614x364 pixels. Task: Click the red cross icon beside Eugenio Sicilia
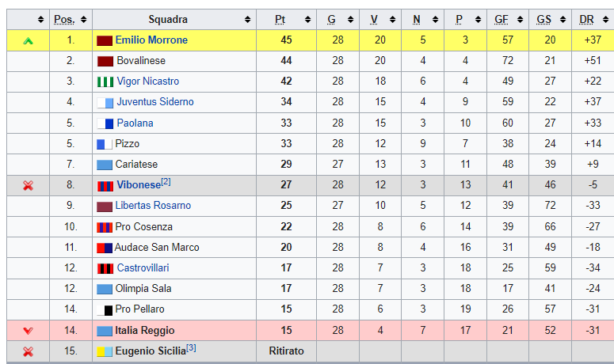coord(28,351)
